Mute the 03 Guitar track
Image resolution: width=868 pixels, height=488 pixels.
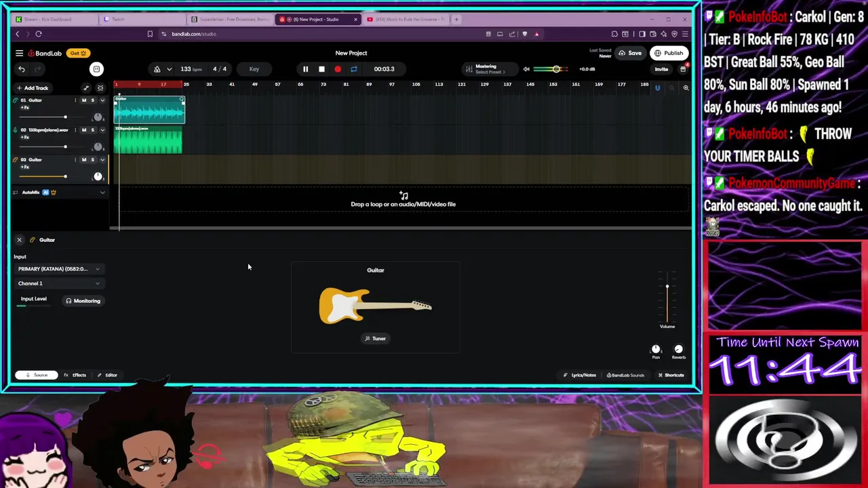84,160
